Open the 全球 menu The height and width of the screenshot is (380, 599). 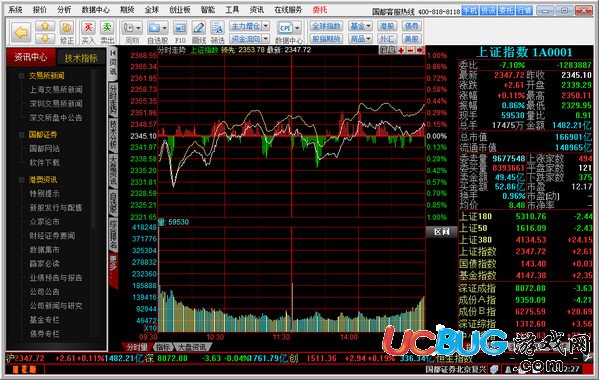tap(152, 10)
